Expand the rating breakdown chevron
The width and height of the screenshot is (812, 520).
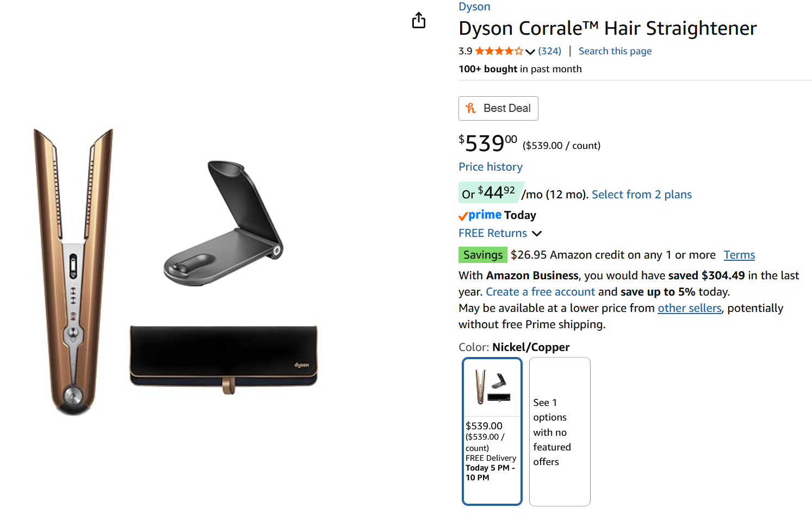point(530,52)
